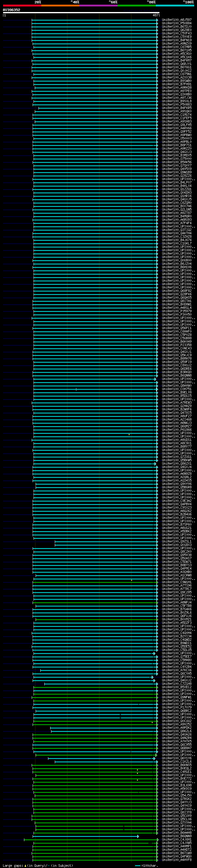Open hit UniRef100_A8J597
Image resolution: width=197 pixels, height=868 pixels.
(176, 20)
